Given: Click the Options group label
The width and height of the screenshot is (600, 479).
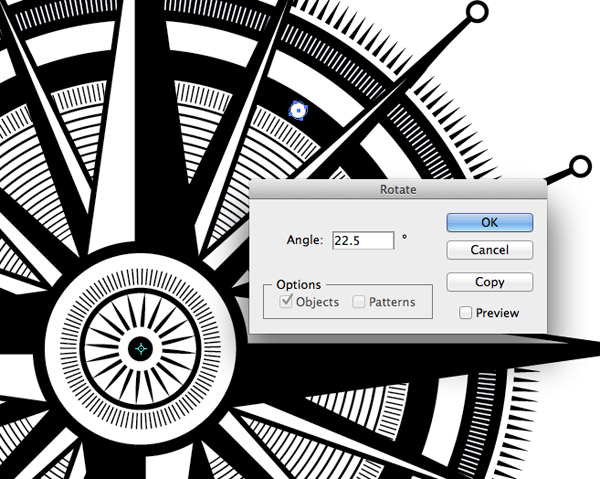Looking at the screenshot, I should click(x=299, y=285).
